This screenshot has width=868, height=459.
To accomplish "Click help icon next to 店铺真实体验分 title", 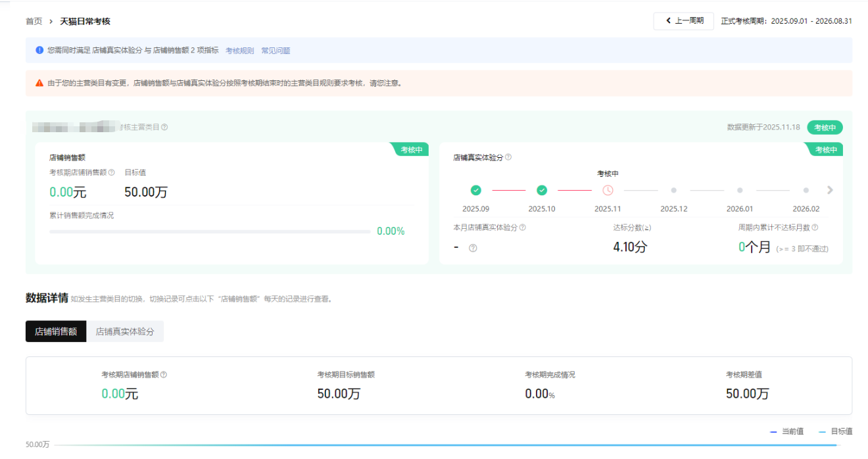I will (x=508, y=158).
